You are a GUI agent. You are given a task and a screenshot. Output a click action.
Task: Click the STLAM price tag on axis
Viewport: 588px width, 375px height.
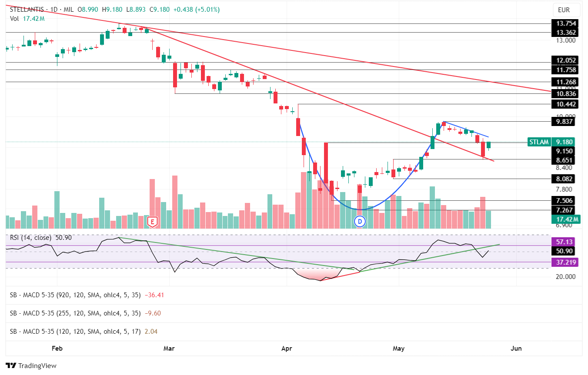coord(538,142)
